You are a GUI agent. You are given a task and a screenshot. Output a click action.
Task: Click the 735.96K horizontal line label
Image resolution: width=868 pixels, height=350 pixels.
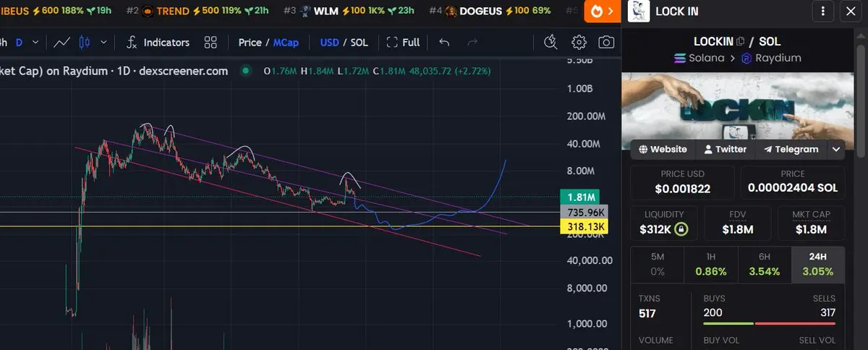coord(584,212)
